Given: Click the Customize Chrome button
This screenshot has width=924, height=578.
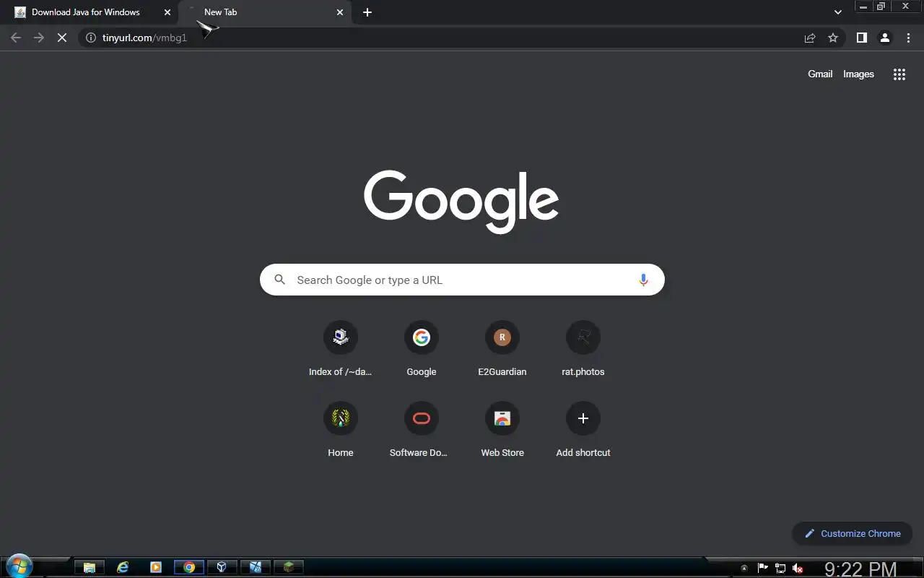Looking at the screenshot, I should pyautogui.click(x=853, y=533).
